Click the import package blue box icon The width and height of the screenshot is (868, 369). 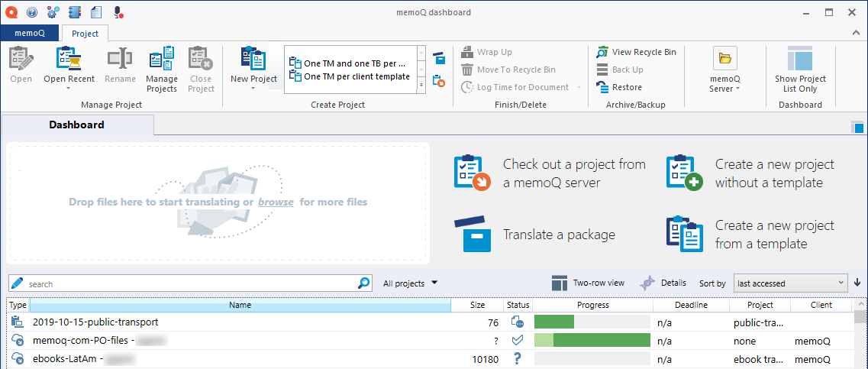coord(439,57)
